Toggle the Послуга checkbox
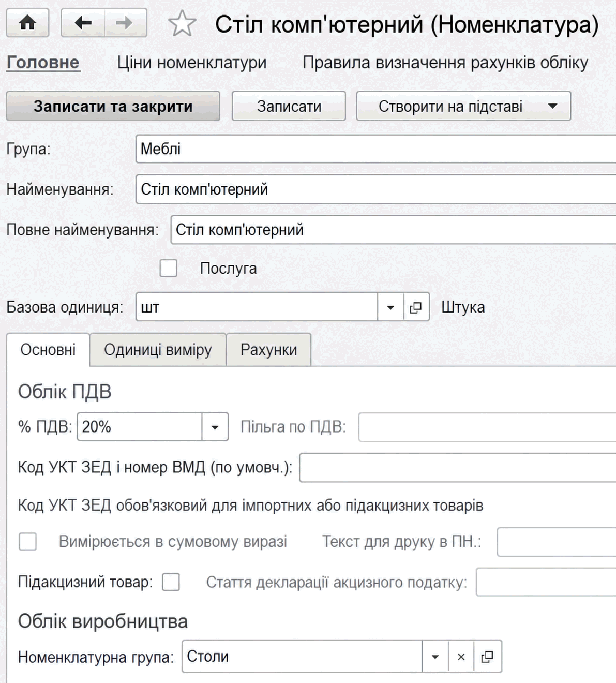Viewport: 616px width, 683px height. (168, 269)
